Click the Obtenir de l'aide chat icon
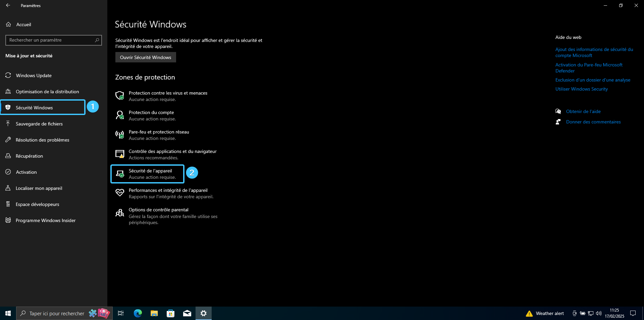Image resolution: width=644 pixels, height=320 pixels. 558,111
